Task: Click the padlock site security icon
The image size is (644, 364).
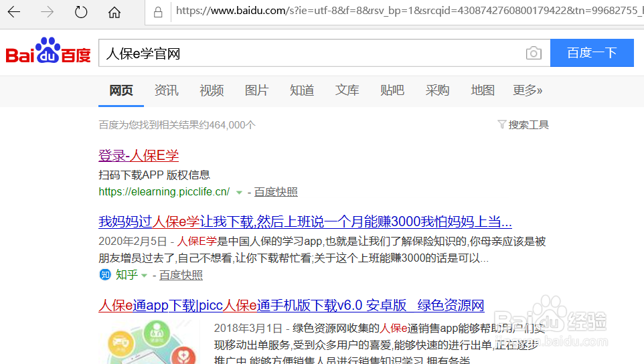Action: 158,12
